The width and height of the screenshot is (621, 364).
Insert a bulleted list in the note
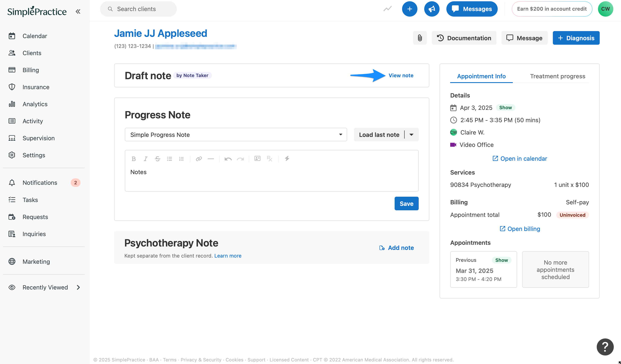click(x=170, y=159)
